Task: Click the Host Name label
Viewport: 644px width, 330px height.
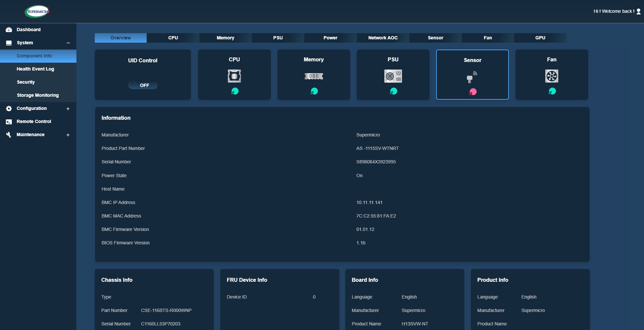Action: coord(113,189)
